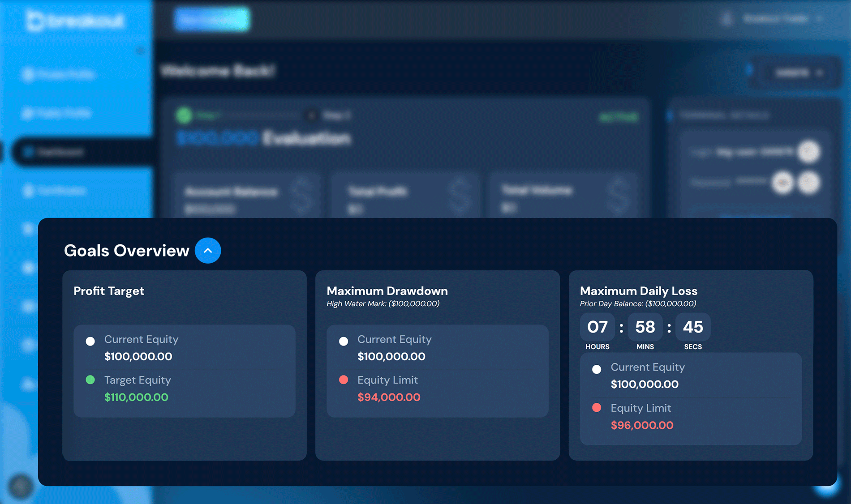Image resolution: width=851 pixels, height=504 pixels.
Task: Collapse the Goals Overview section
Action: (x=208, y=251)
